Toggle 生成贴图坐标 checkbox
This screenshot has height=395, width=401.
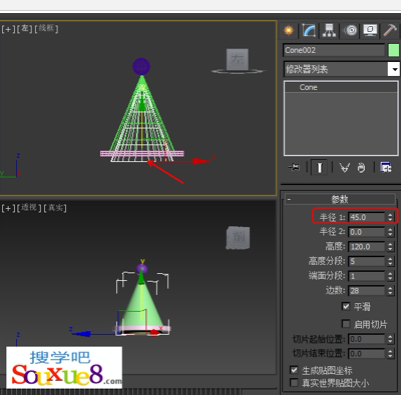[x=294, y=370]
